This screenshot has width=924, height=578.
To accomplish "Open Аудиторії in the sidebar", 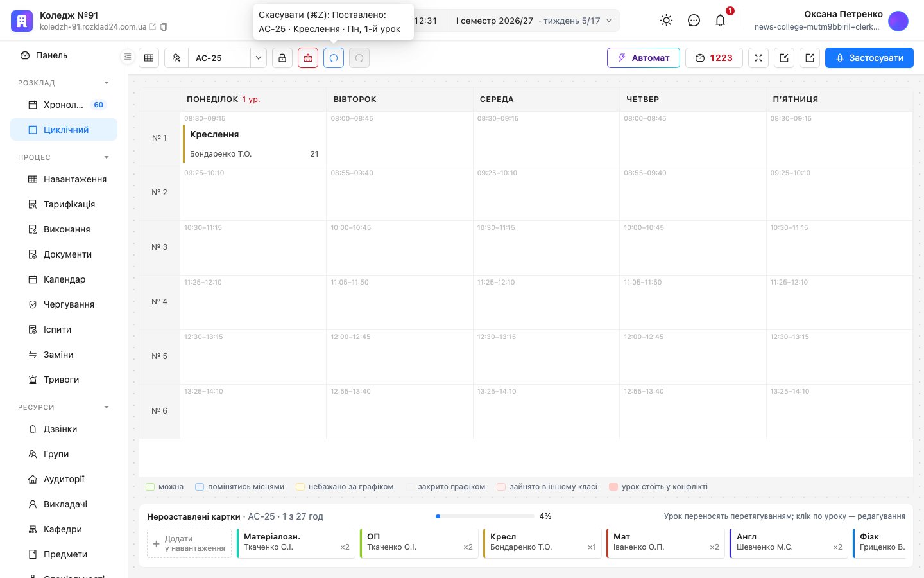I will (x=64, y=479).
